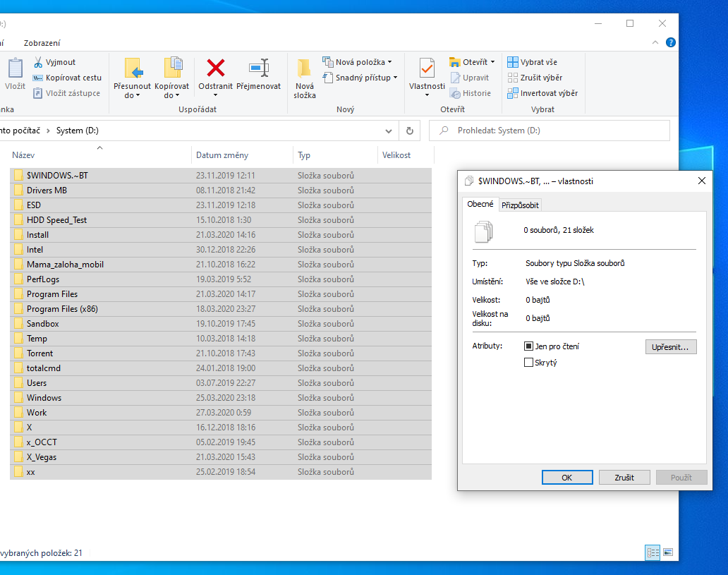
Task: Click Vybrat vše select-all icon
Action: click(x=513, y=62)
